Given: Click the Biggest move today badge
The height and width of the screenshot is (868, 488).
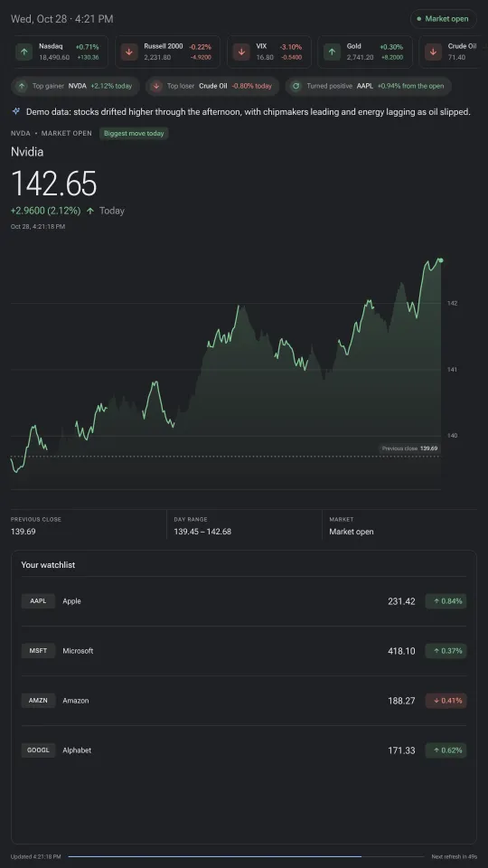Looking at the screenshot, I should (134, 134).
